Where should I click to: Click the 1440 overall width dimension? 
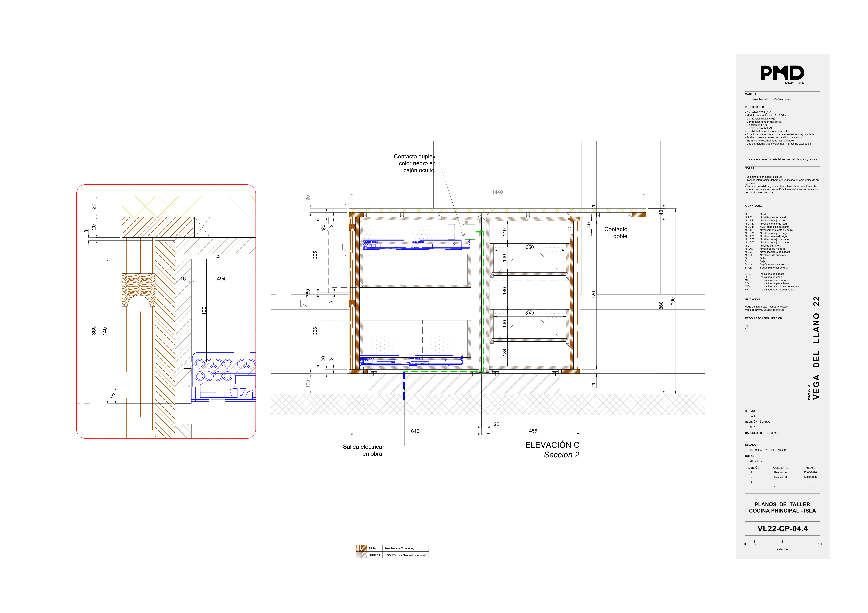click(x=497, y=192)
